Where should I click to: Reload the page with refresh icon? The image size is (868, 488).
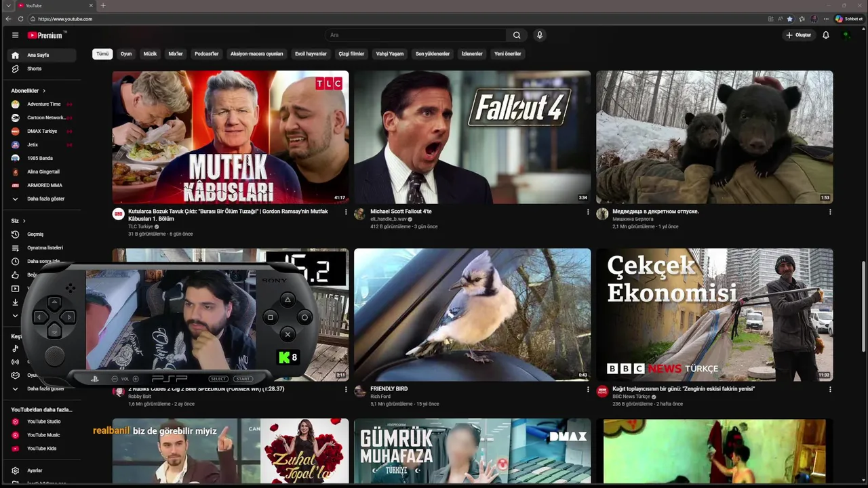[21, 19]
